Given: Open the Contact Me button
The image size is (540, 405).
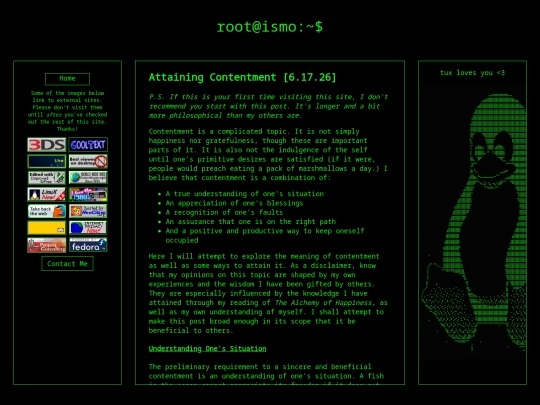Looking at the screenshot, I should (68, 264).
